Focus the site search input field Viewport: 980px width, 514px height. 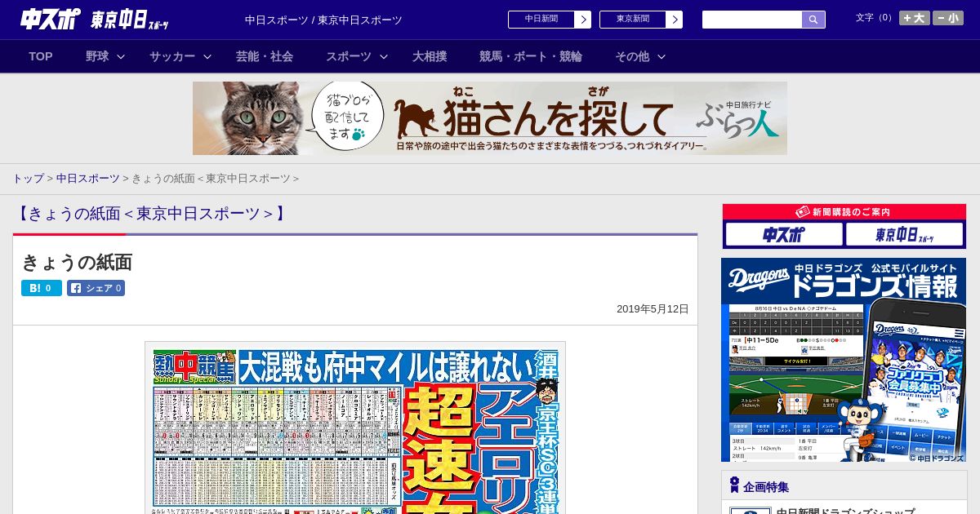point(752,20)
